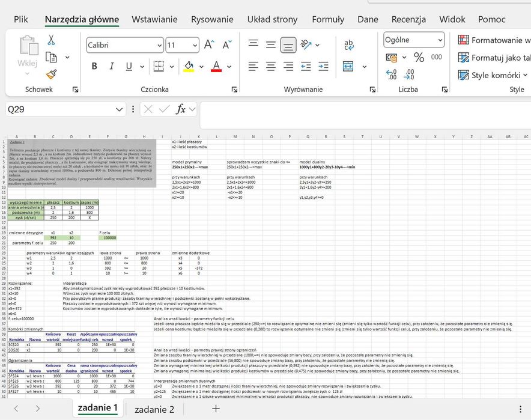The height and width of the screenshot is (420, 531).
Task: Expand the Name Box dropdown arrow
Action: [x=119, y=109]
